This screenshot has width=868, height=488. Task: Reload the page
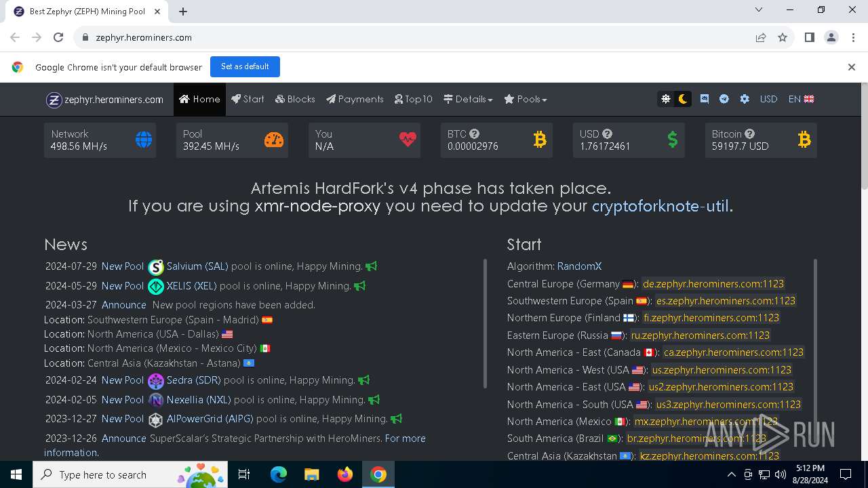point(58,37)
